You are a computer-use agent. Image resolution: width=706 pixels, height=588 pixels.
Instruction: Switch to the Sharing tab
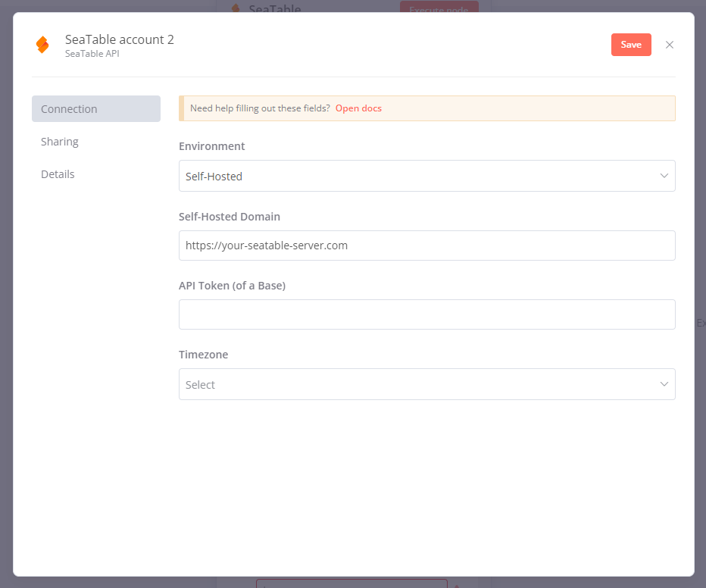point(59,142)
